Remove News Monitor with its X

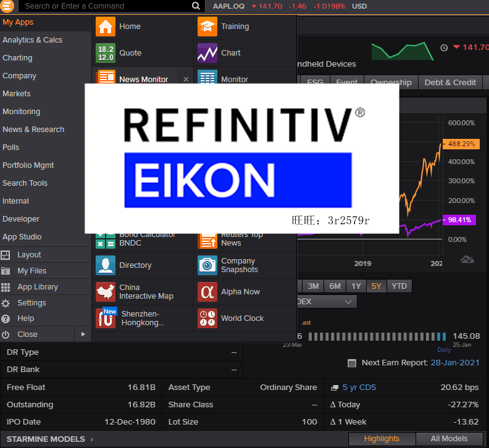186,80
